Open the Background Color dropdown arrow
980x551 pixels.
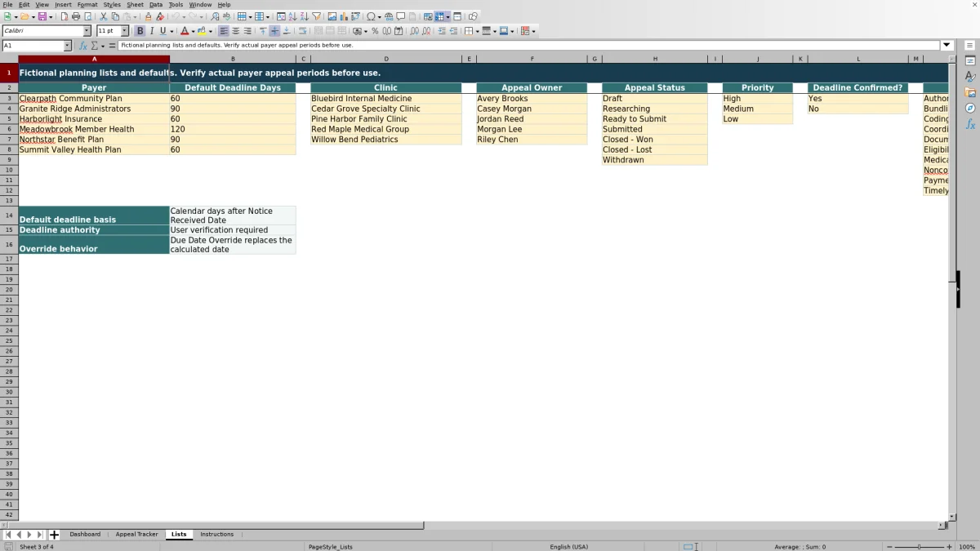coord(212,31)
